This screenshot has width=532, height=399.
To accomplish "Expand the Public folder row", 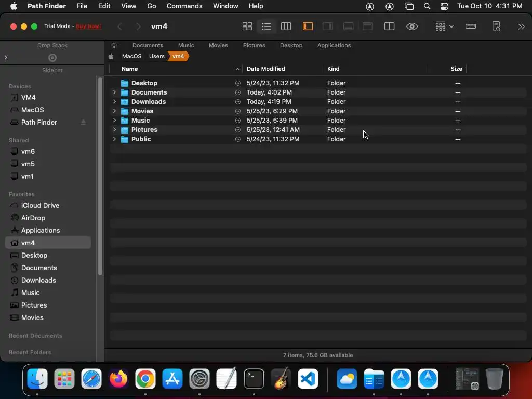I will 114,139.
